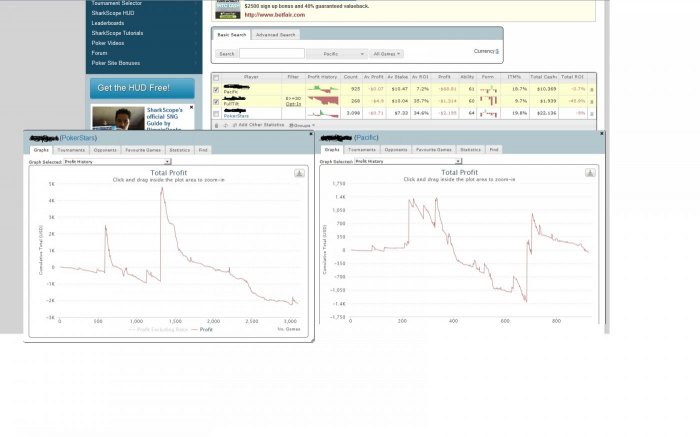Click the Opt-In filter link in FullTilt row

click(293, 104)
